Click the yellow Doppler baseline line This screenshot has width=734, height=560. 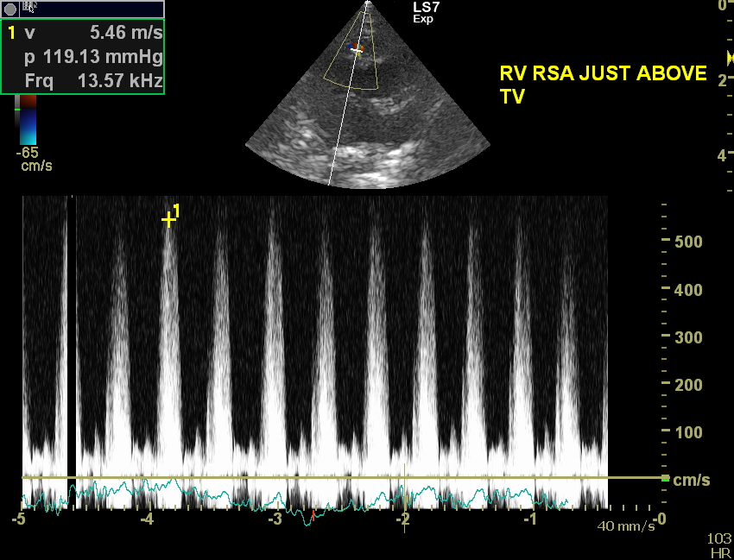pos(345,477)
